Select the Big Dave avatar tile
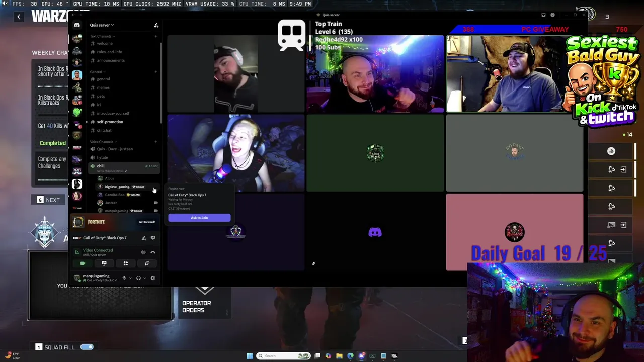 click(514, 153)
